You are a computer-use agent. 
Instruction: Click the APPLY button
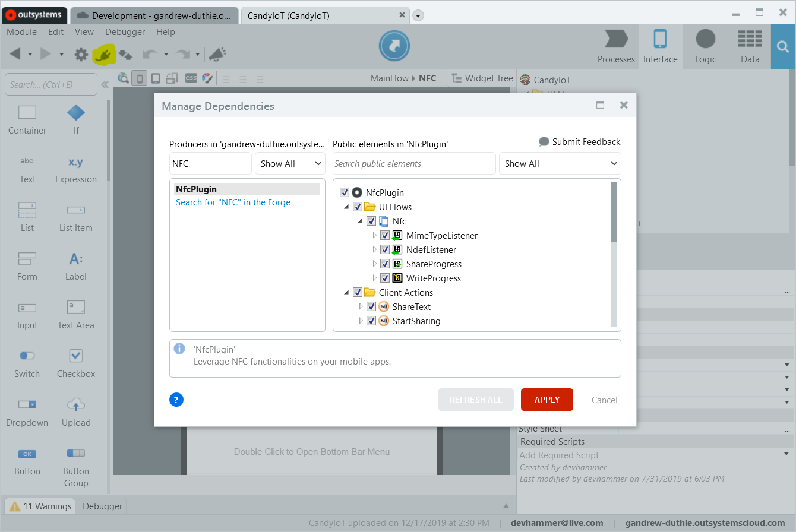tap(547, 400)
